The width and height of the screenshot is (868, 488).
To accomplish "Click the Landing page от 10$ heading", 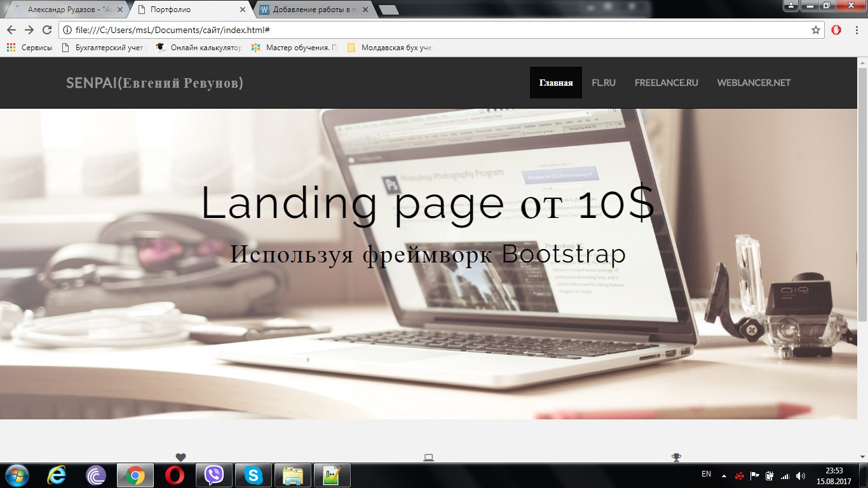I will pos(428,204).
